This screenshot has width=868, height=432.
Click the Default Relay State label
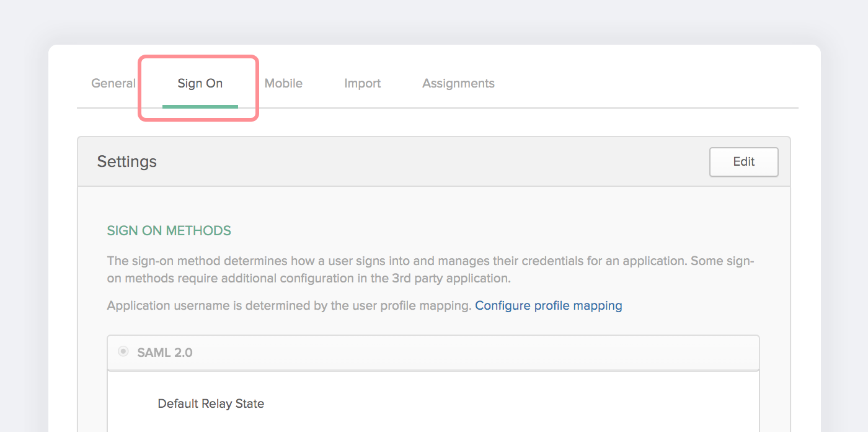pos(211,403)
